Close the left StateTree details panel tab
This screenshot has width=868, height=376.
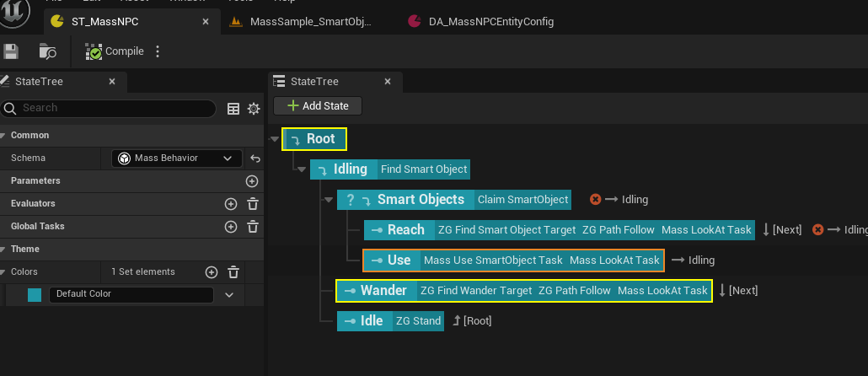112,82
